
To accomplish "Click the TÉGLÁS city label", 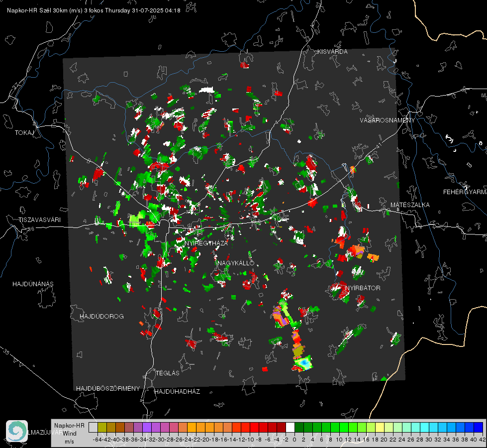I will pyautogui.click(x=168, y=373).
